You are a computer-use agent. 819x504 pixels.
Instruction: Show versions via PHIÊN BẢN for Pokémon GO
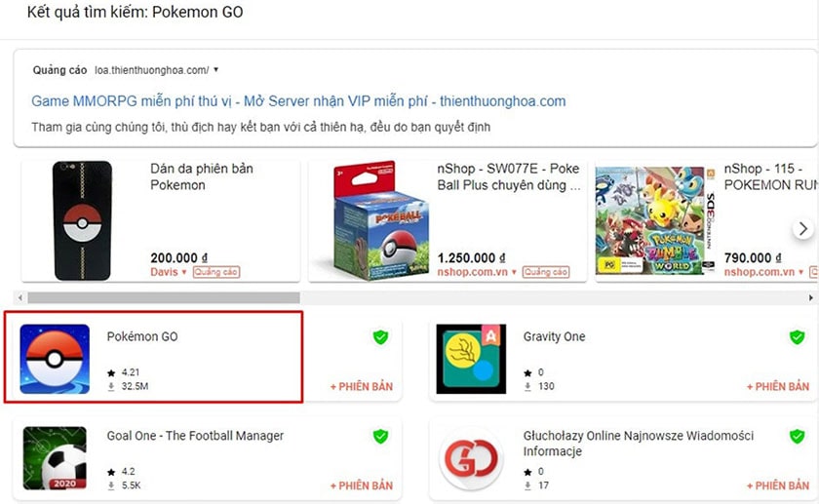pyautogui.click(x=362, y=386)
